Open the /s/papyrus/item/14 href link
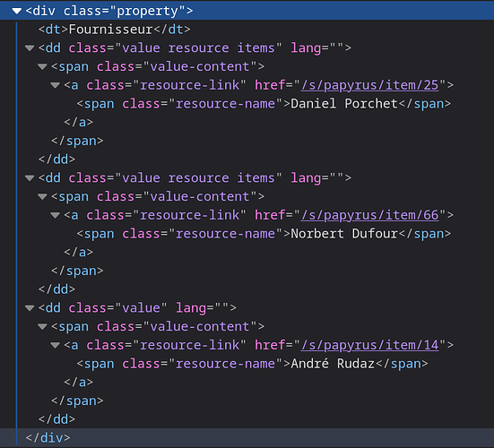 [x=369, y=345]
